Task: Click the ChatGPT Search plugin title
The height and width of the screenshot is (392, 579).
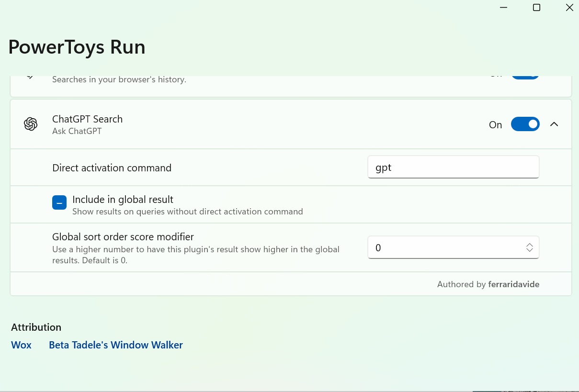Action: [87, 119]
